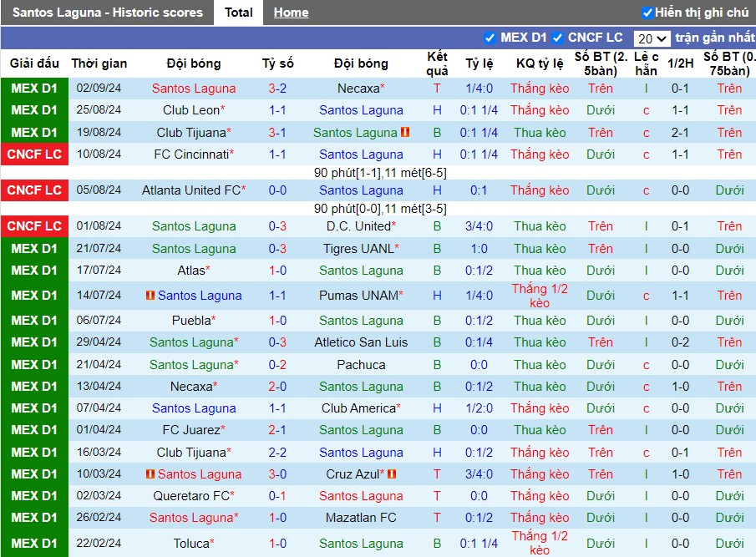This screenshot has height=557, width=756.
Task: Uncheck the MEX D1 filter checkbox
Action: [490, 38]
